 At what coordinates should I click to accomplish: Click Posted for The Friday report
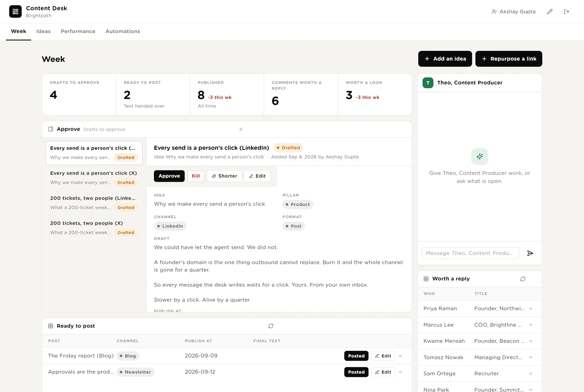[x=356, y=356]
